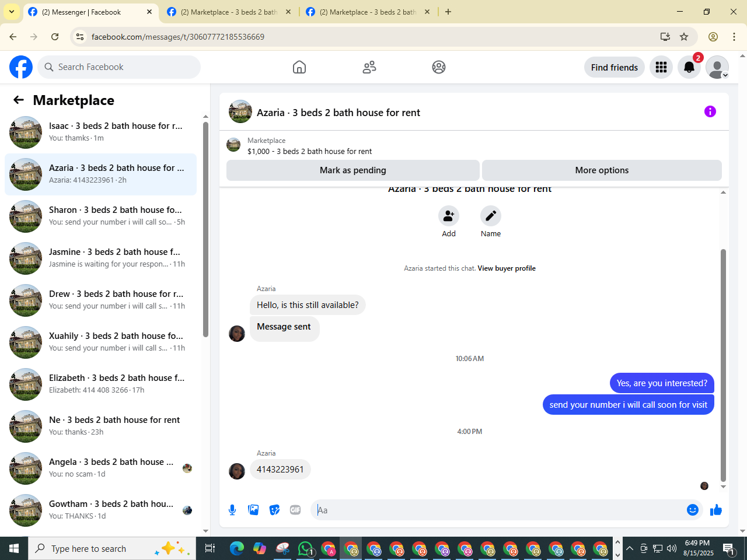Open the tab search dropdown arrow
The image size is (747, 560).
click(12, 12)
